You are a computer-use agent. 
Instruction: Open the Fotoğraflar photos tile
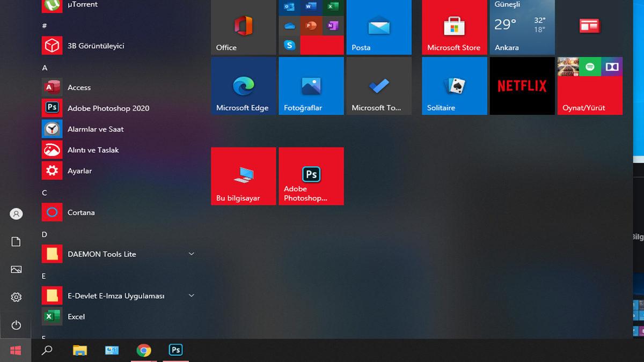click(311, 86)
